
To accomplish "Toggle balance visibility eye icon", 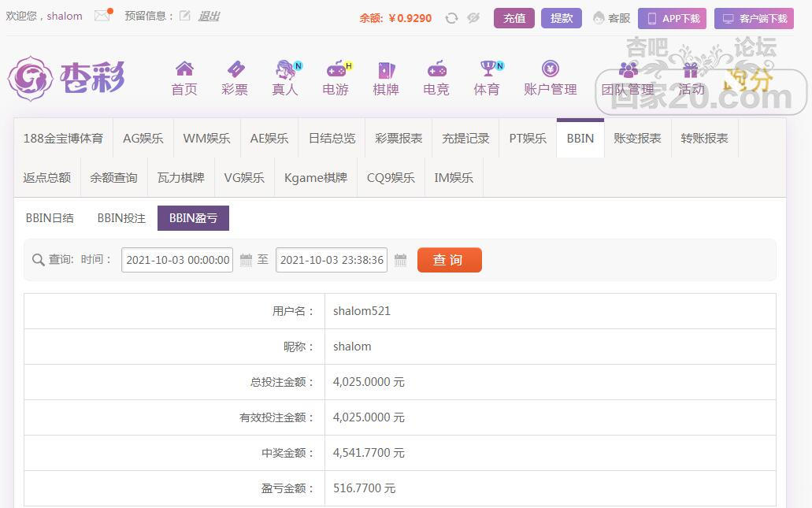I will 473,18.
